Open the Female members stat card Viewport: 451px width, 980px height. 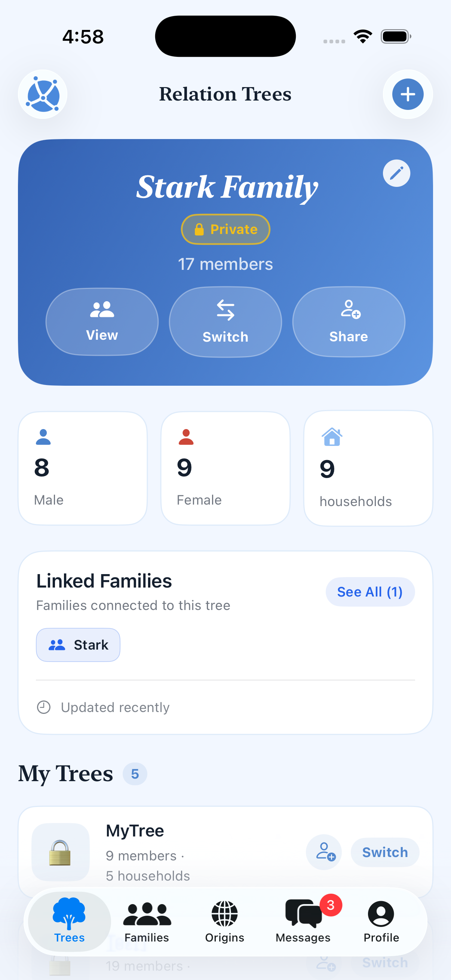click(225, 468)
